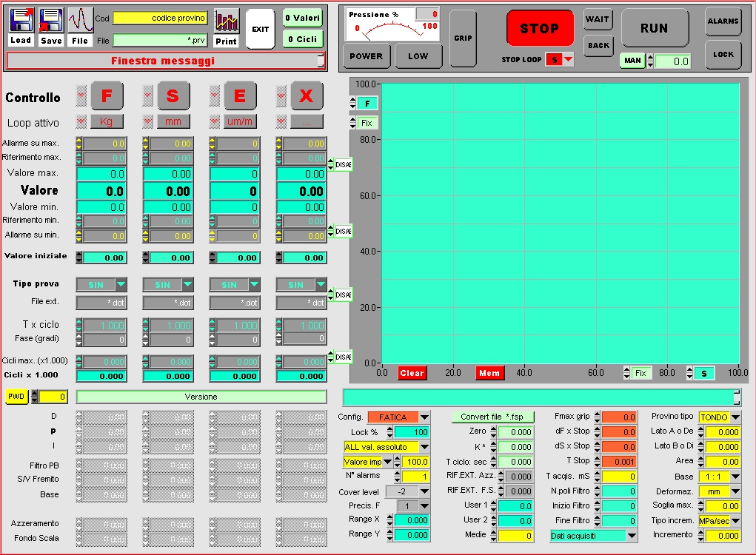Screen dimensions: 756x555
Task: Click the red STOP button
Action: tap(540, 28)
